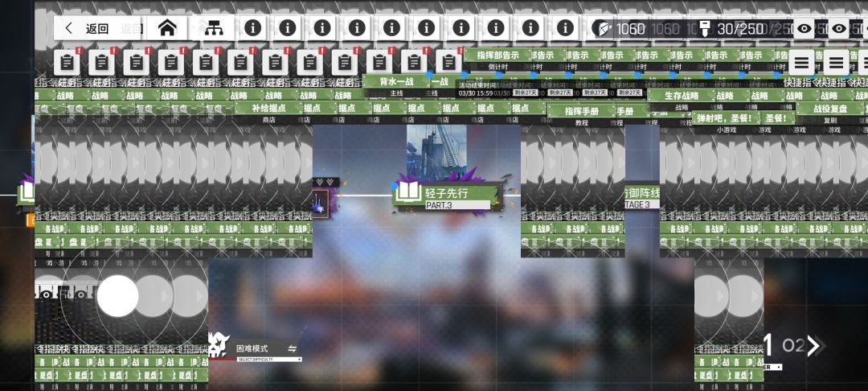This screenshot has width=868, height=391.
Task: Open the 生存战略 strategy entry
Action: click(682, 95)
